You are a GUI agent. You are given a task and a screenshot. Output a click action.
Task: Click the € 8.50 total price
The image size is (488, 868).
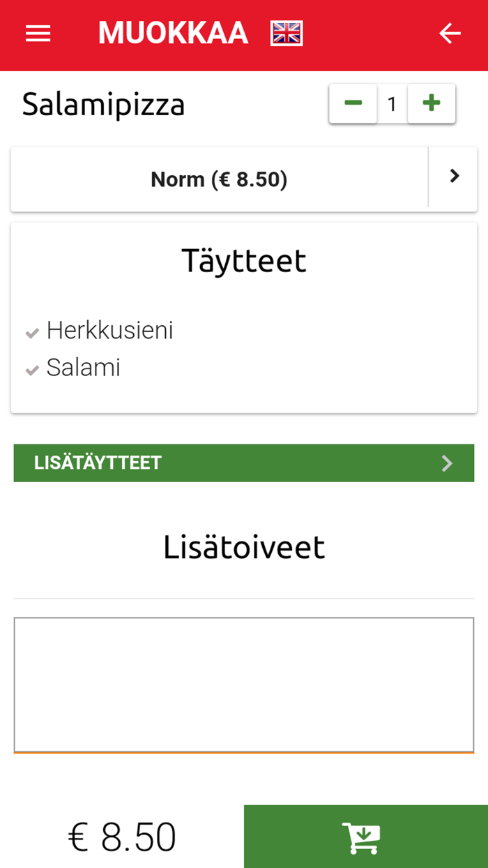pos(122,837)
